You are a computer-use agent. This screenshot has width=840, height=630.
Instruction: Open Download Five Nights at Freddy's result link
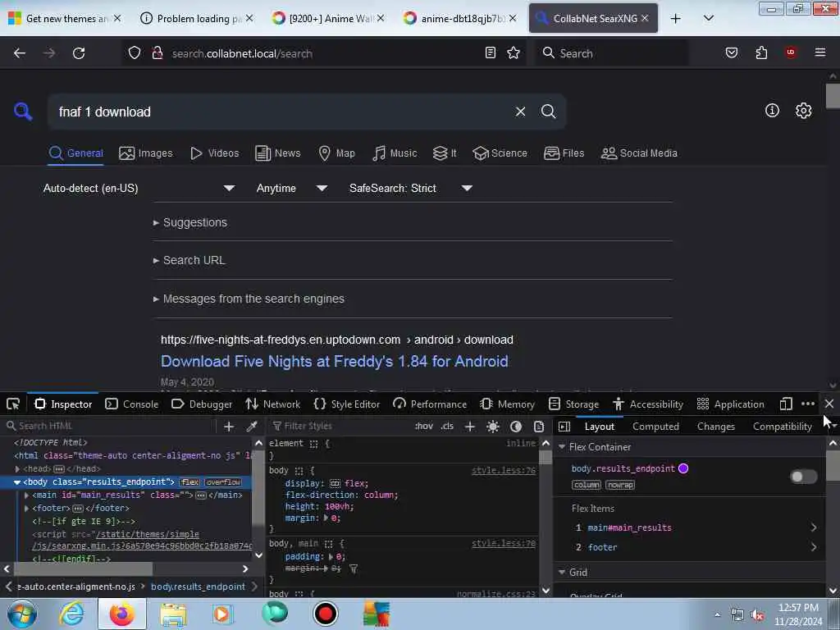pyautogui.click(x=335, y=361)
